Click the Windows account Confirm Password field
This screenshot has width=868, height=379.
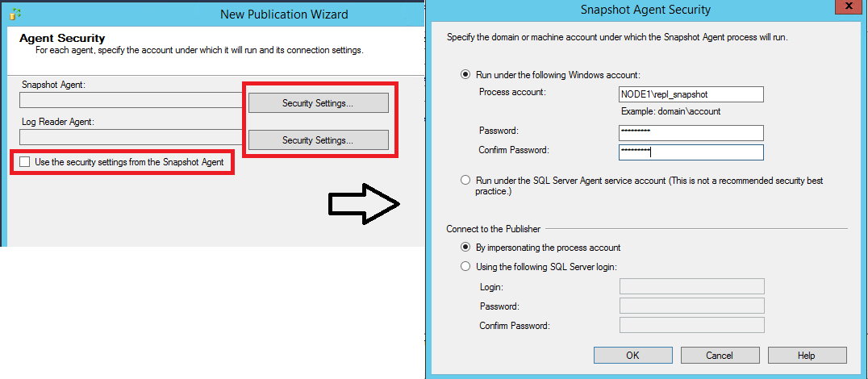tap(691, 152)
